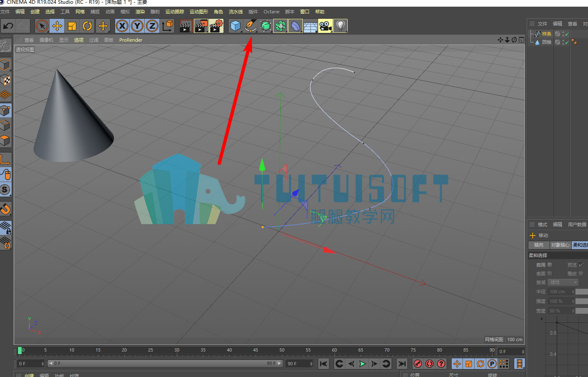Open the 衰减 线性 dropdown
588x377 pixels.
(x=563, y=282)
